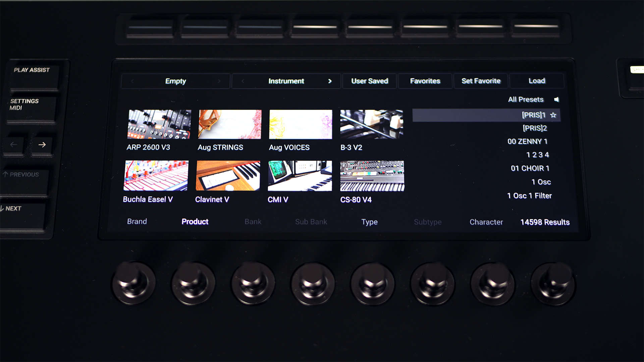Open the User Saved tab

point(370,81)
